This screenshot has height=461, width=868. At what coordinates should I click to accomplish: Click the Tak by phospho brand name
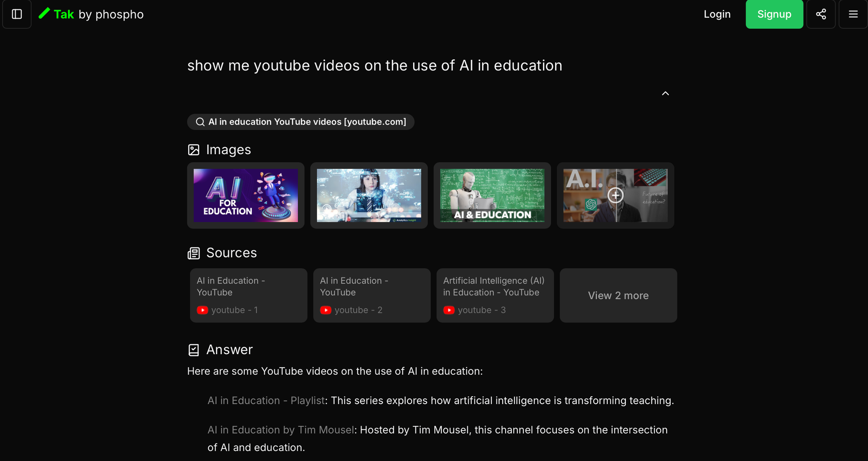click(99, 14)
